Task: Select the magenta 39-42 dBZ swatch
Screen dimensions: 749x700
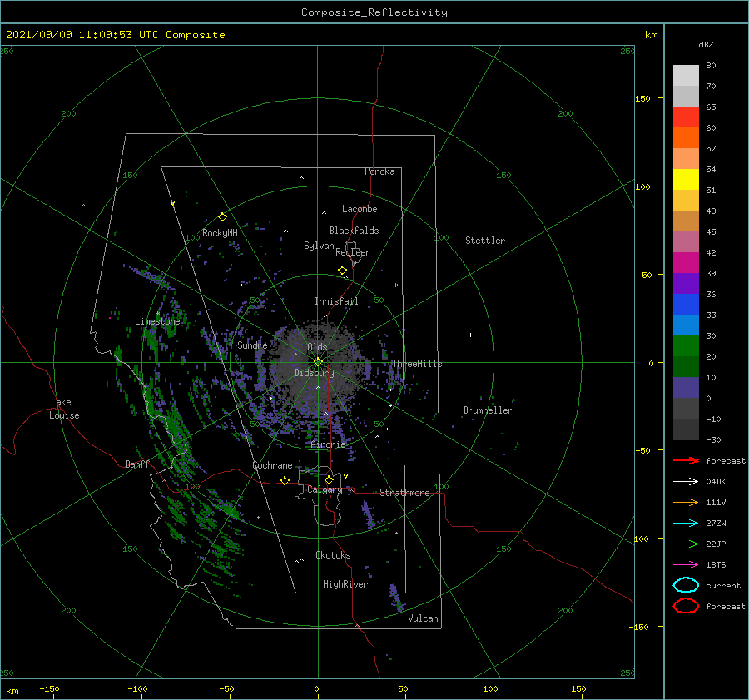Action: tap(686, 263)
